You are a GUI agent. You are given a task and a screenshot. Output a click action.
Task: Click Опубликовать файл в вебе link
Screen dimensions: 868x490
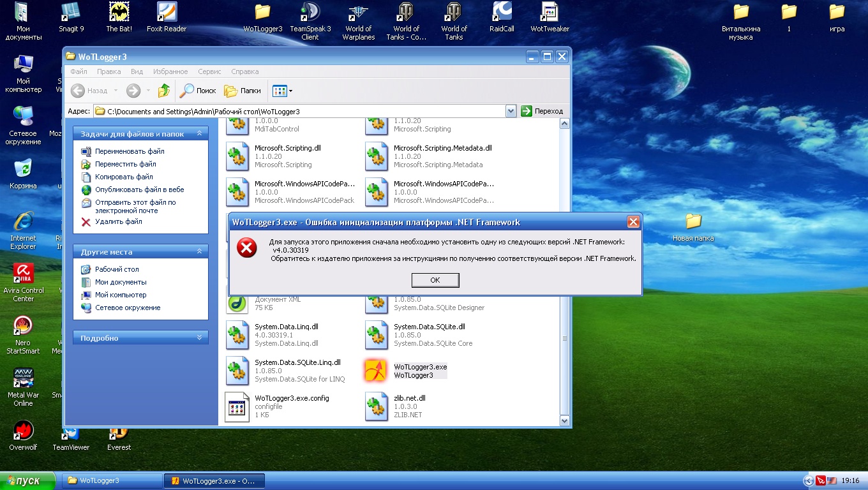pos(139,189)
